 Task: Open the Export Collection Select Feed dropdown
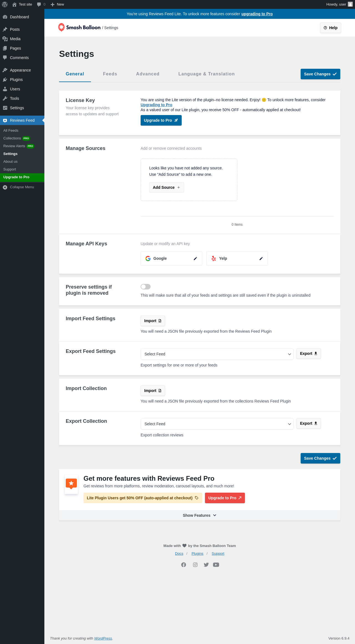(x=217, y=424)
